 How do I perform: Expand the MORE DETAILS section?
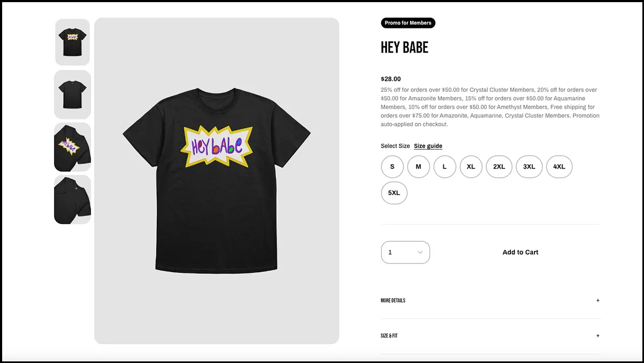tap(491, 301)
